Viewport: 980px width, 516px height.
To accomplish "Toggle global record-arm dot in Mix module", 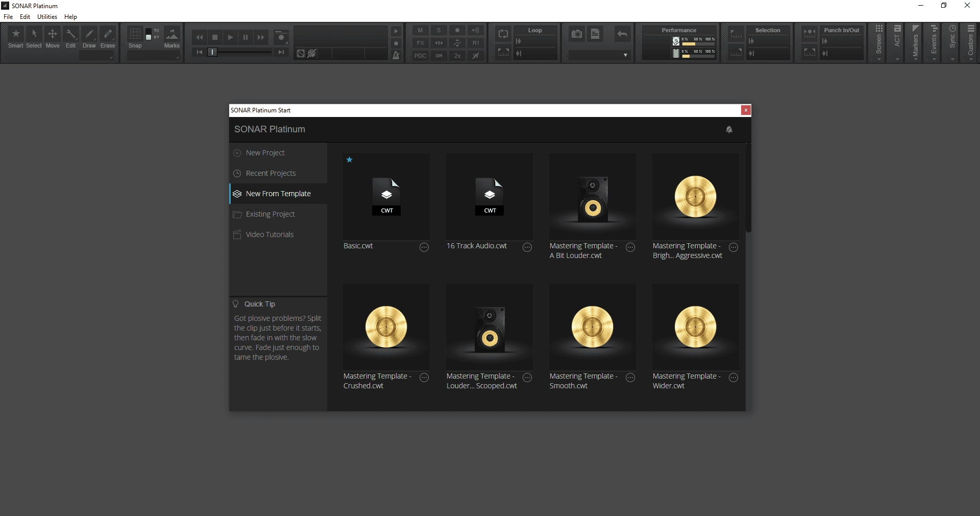I will click(457, 30).
